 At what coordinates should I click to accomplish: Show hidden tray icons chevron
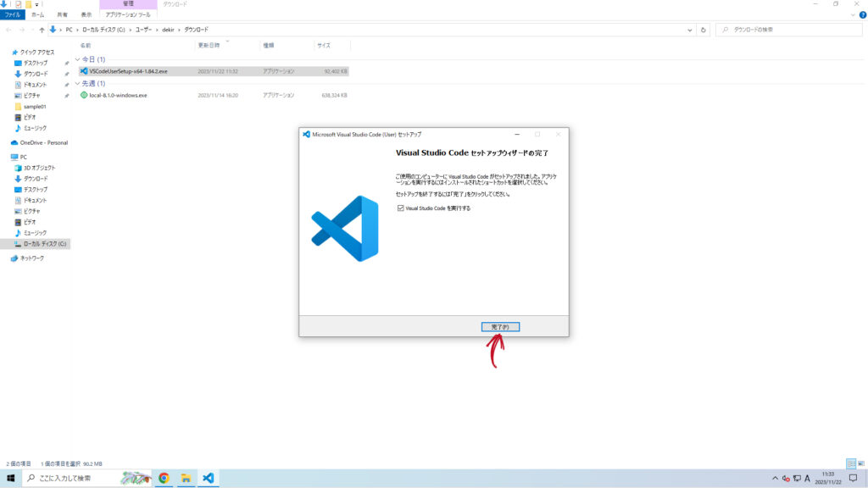click(775, 479)
